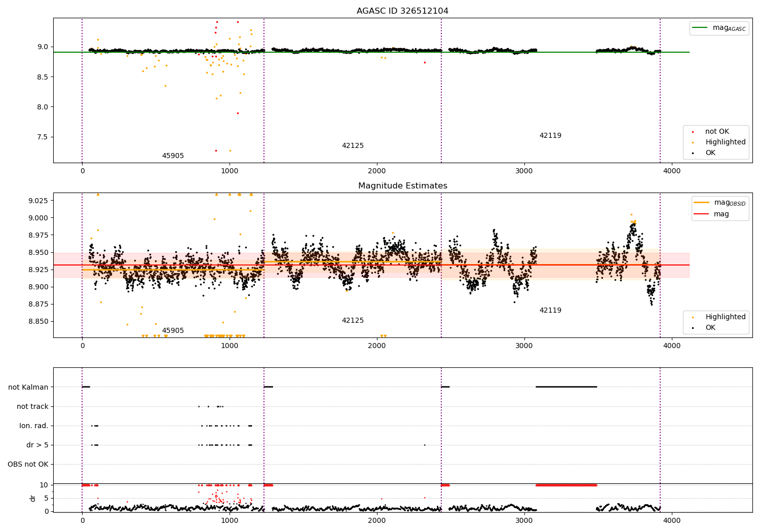Click the dr > 5 row label

coord(37,445)
